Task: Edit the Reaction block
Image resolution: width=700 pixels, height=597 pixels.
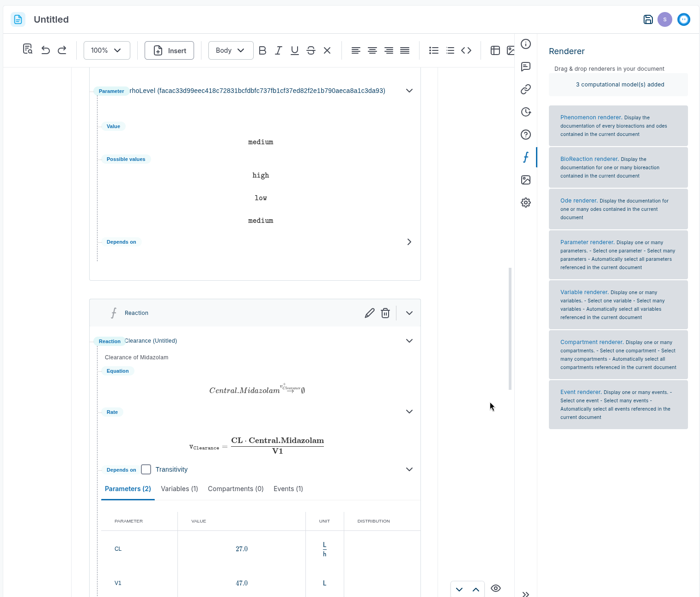Action: pyautogui.click(x=370, y=313)
